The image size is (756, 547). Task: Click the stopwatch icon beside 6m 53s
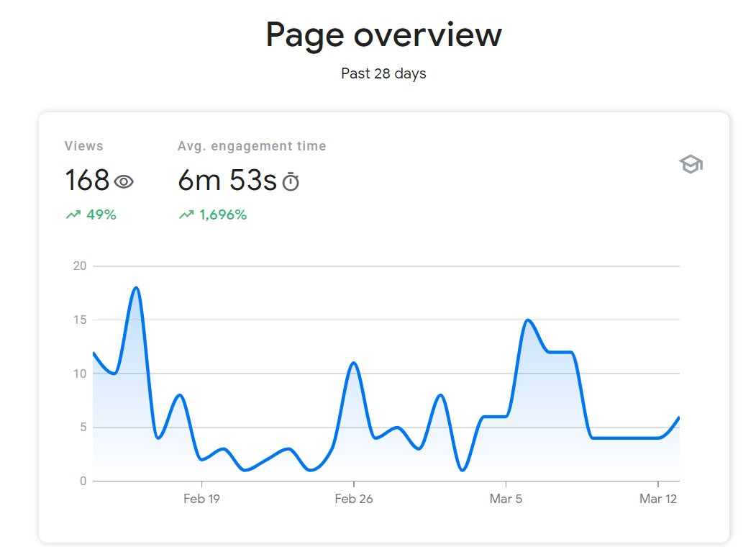coord(291,181)
